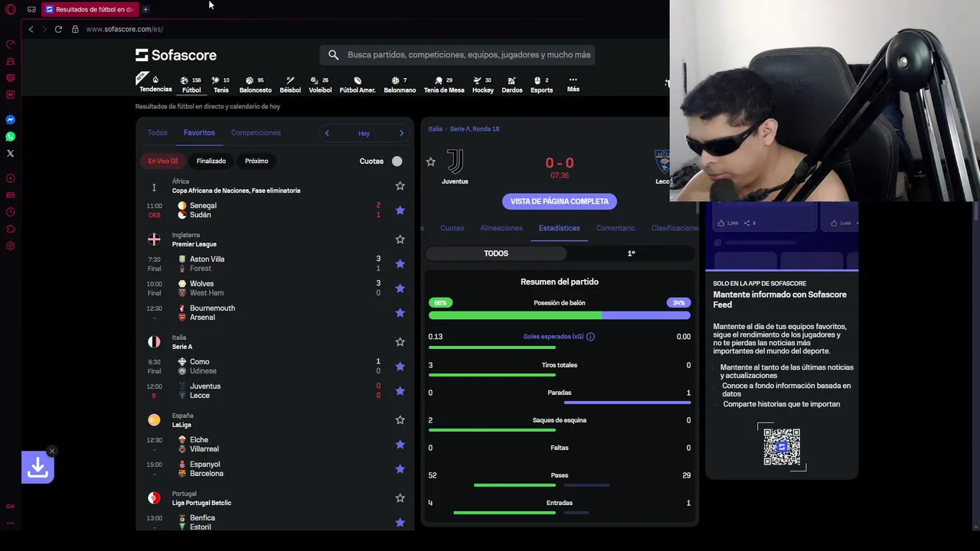This screenshot has height=551, width=980.
Task: Favorite the Juventus match header star
Action: point(430,162)
